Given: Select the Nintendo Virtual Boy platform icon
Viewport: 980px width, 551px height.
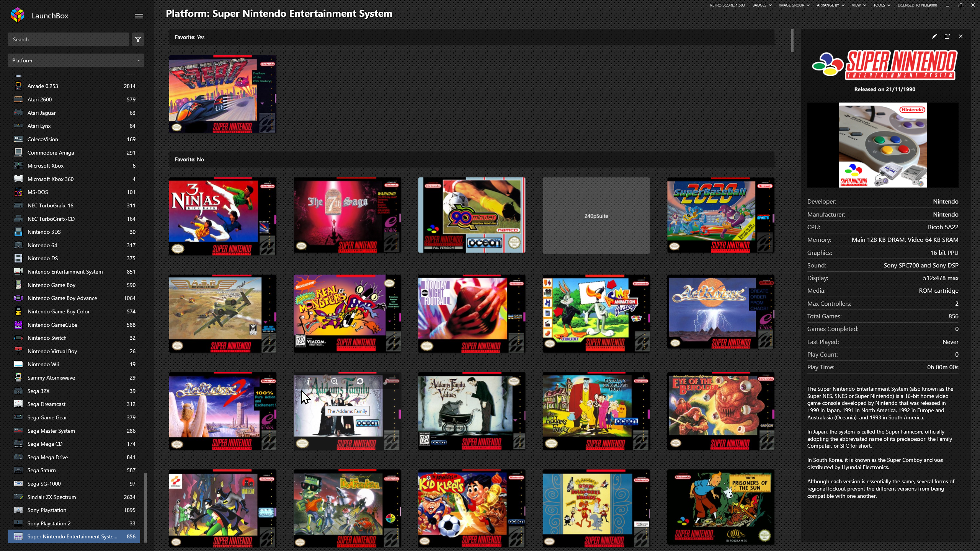Looking at the screenshot, I should click(18, 351).
